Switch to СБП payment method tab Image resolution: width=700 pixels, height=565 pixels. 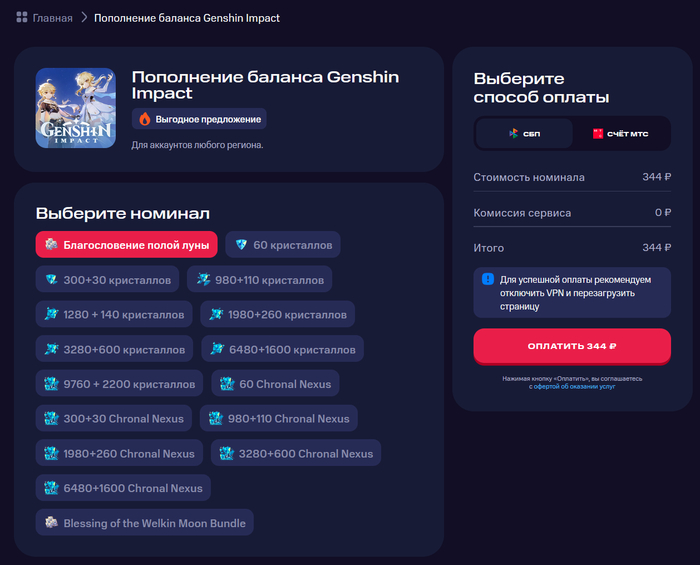(x=524, y=133)
